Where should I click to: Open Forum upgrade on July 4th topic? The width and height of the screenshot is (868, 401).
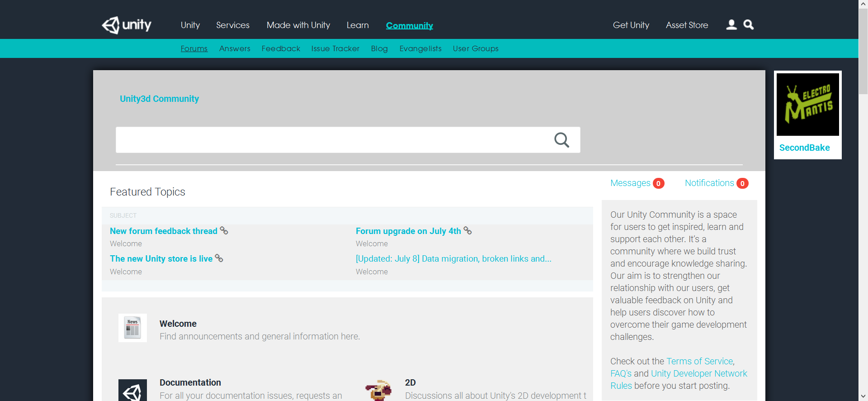[408, 231]
